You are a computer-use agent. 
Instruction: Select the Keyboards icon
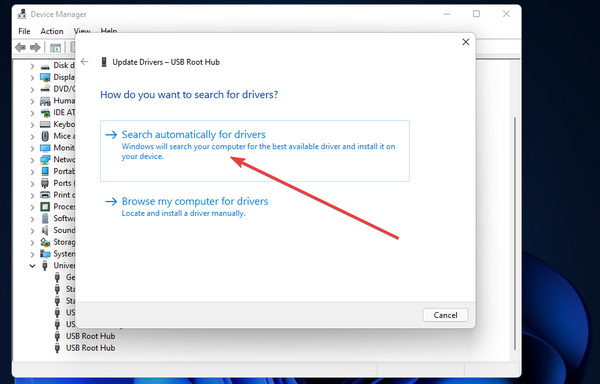coord(45,124)
